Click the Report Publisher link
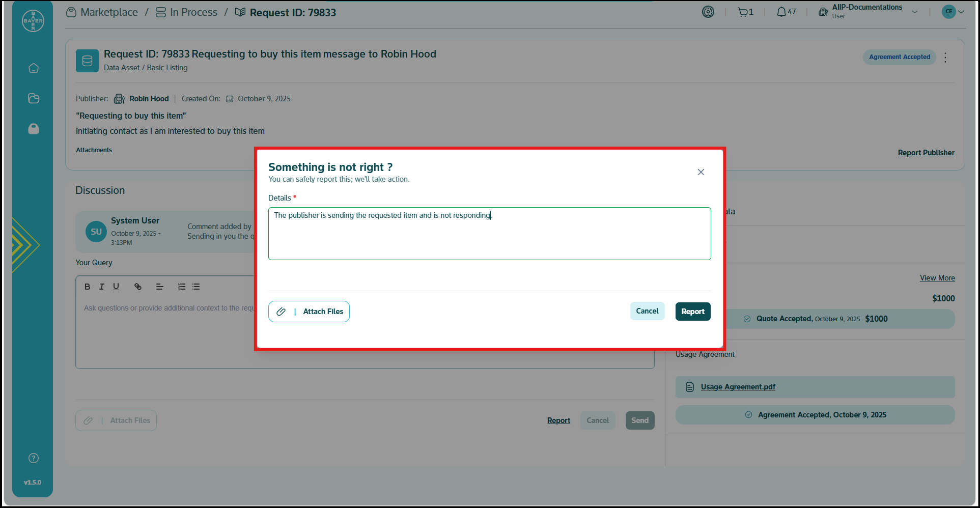Image resolution: width=980 pixels, height=508 pixels. [926, 153]
